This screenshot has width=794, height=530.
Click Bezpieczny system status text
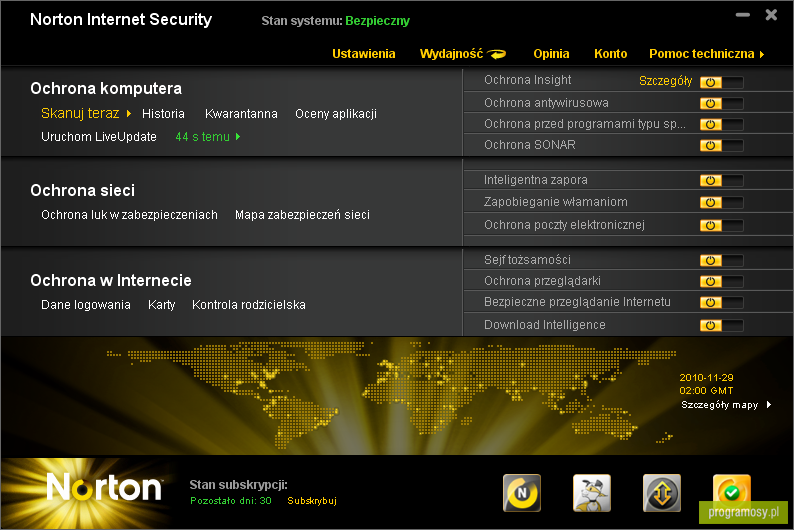(377, 21)
